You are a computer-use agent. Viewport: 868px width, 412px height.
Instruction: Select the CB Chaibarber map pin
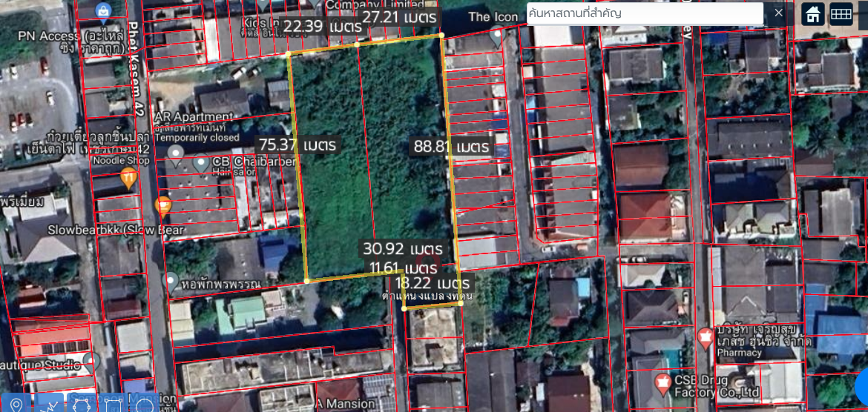pyautogui.click(x=201, y=162)
